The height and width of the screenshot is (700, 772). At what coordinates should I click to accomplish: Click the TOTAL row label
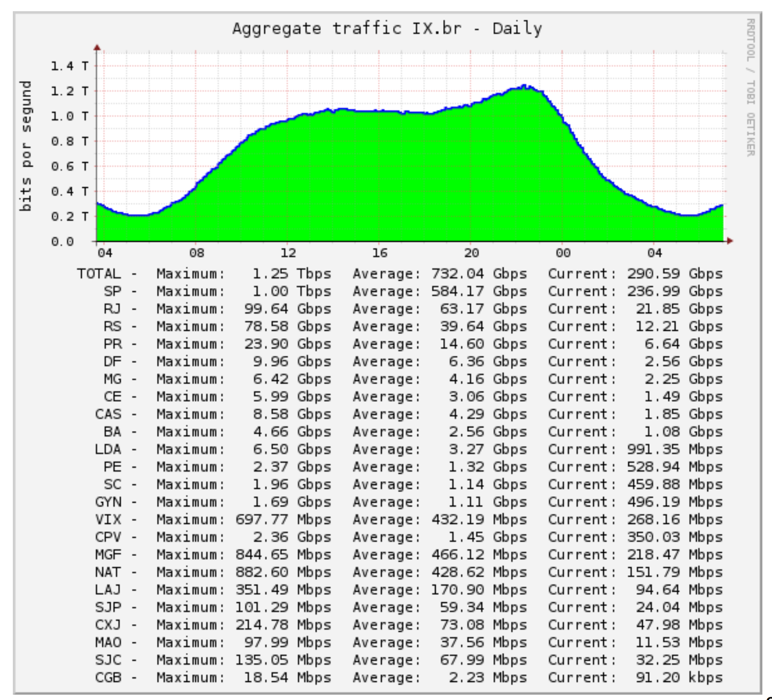coord(99,274)
